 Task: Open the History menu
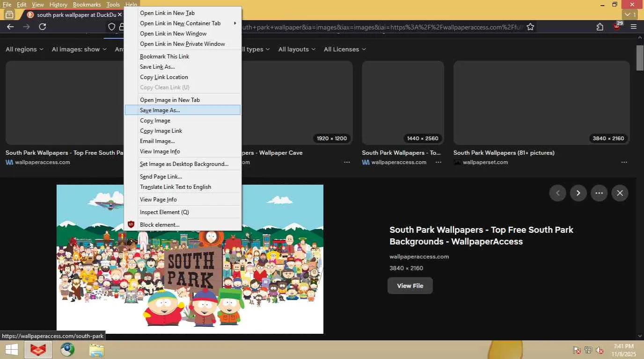click(x=59, y=5)
